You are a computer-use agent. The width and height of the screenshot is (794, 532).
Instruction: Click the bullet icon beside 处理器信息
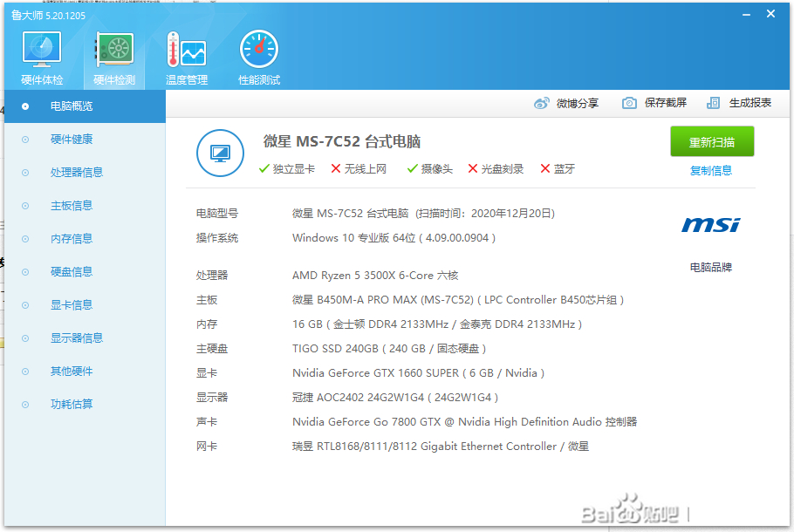pos(25,173)
